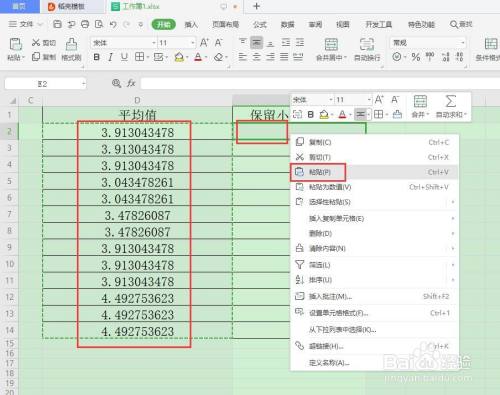500x395 pixels.
Task: Click the decrease decimal places icon
Action: [x=460, y=57]
